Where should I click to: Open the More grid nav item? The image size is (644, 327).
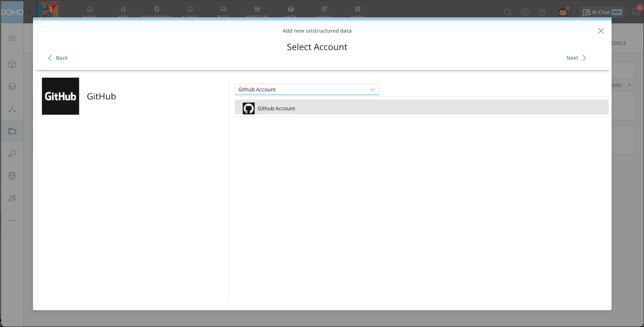[357, 12]
